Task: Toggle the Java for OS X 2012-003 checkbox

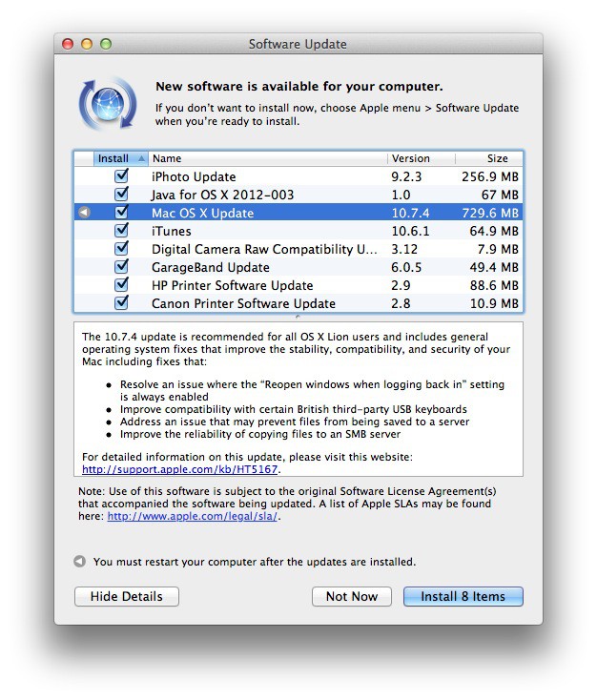Action: point(121,195)
